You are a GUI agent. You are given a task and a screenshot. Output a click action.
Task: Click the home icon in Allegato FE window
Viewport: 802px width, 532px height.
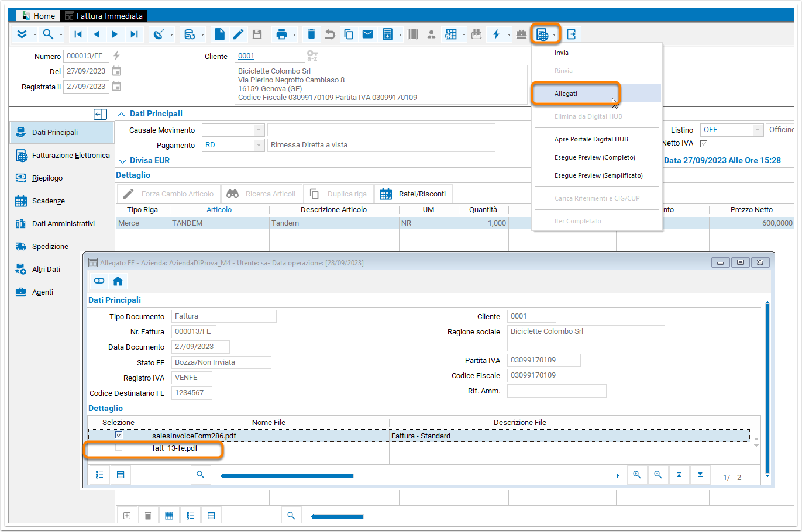tap(118, 281)
